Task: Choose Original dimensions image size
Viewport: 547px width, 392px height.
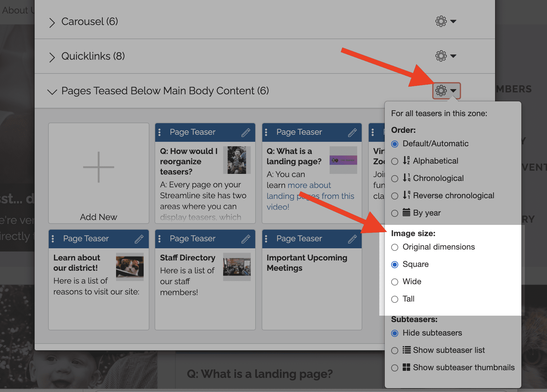Action: pyautogui.click(x=395, y=247)
